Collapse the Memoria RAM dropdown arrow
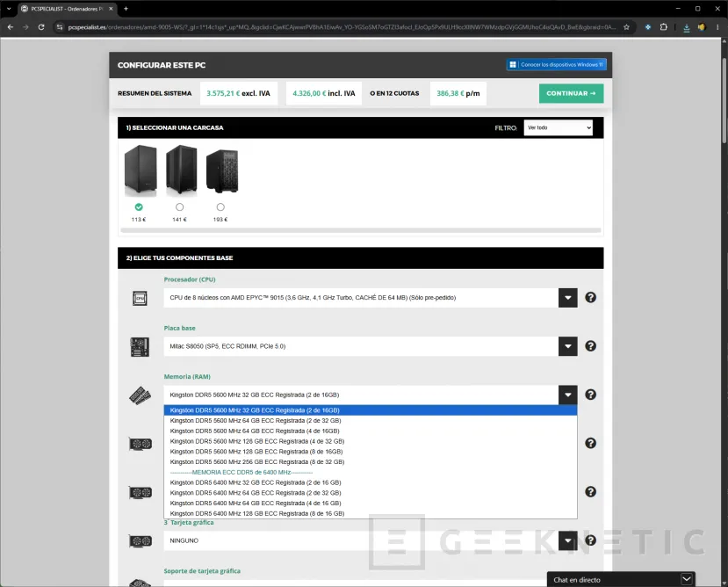This screenshot has height=587, width=728. coord(568,395)
